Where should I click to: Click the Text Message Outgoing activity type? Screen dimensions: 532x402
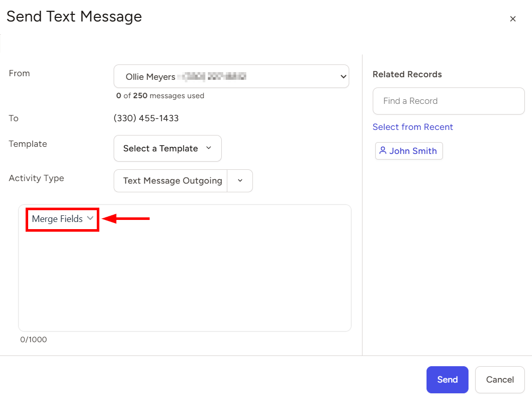click(x=171, y=181)
